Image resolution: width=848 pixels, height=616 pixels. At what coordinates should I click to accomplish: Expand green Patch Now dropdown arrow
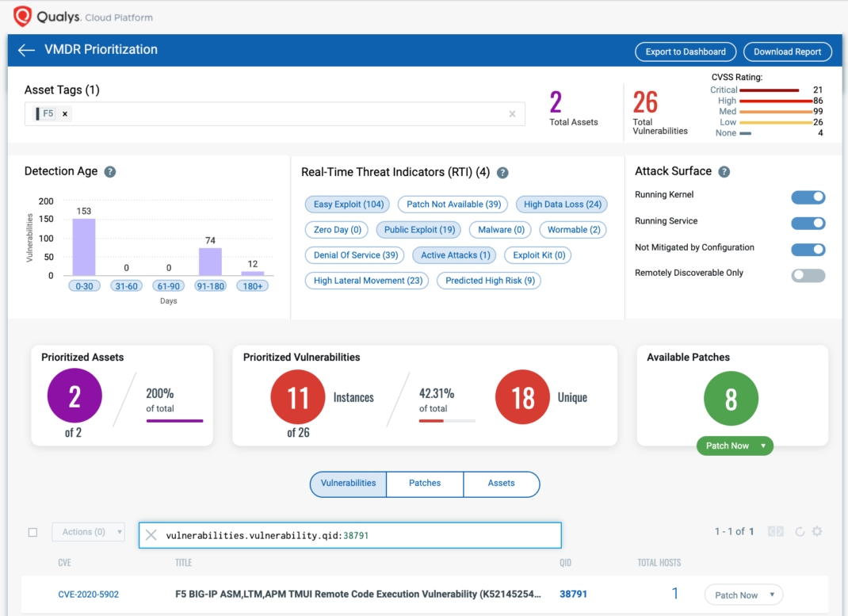[x=763, y=446]
